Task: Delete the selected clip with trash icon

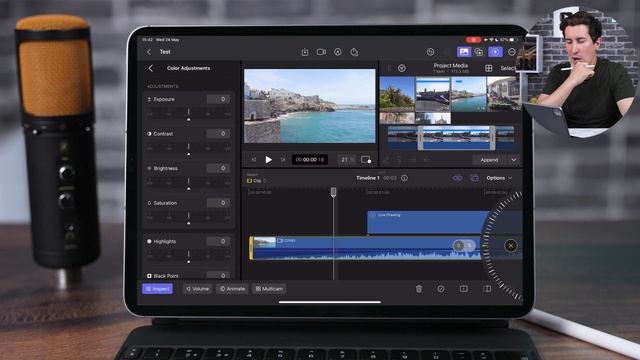Action: 419,289
